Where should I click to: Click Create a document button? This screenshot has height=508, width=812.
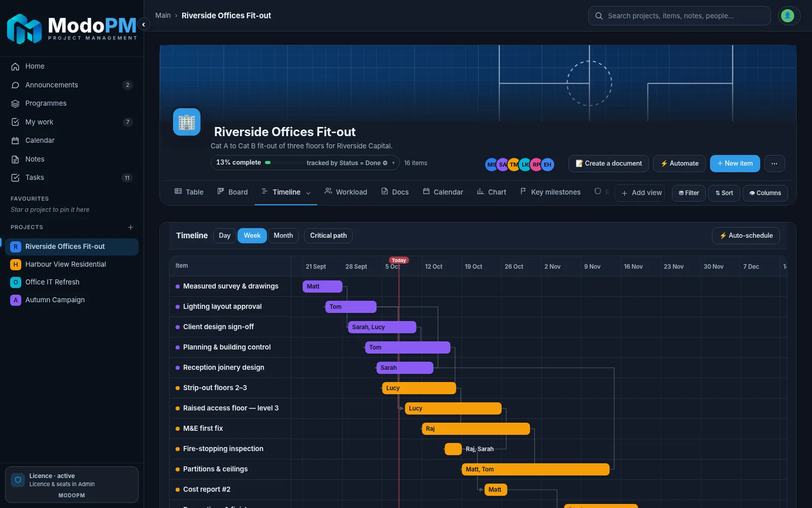608,164
